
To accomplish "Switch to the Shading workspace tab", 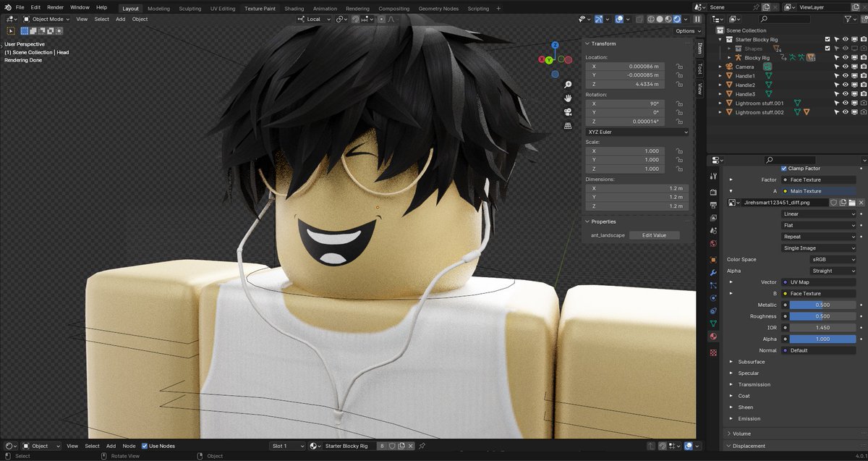I will [294, 8].
